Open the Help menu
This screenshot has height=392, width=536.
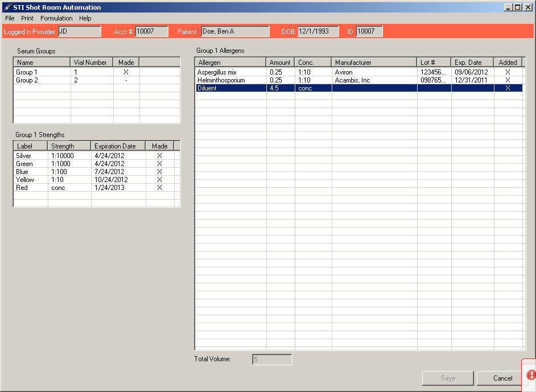pos(85,18)
